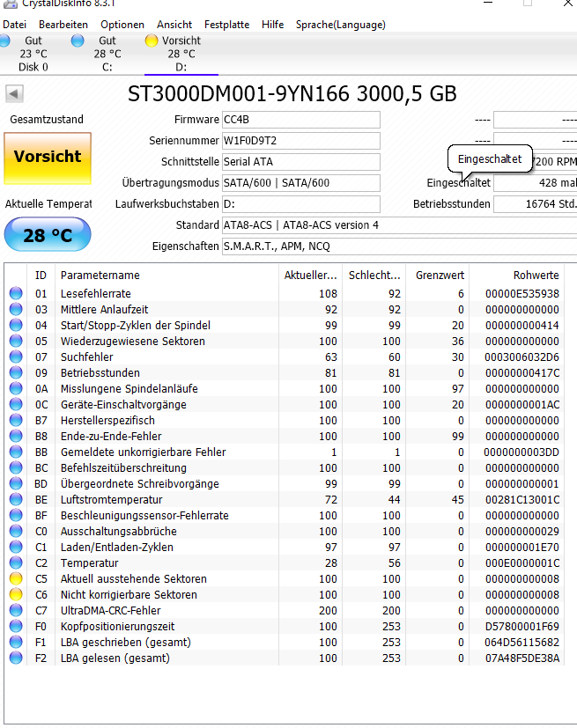The height and width of the screenshot is (728, 577).
Task: Click the status icon for row 09 Betriebsstunden
Action: [x=16, y=373]
